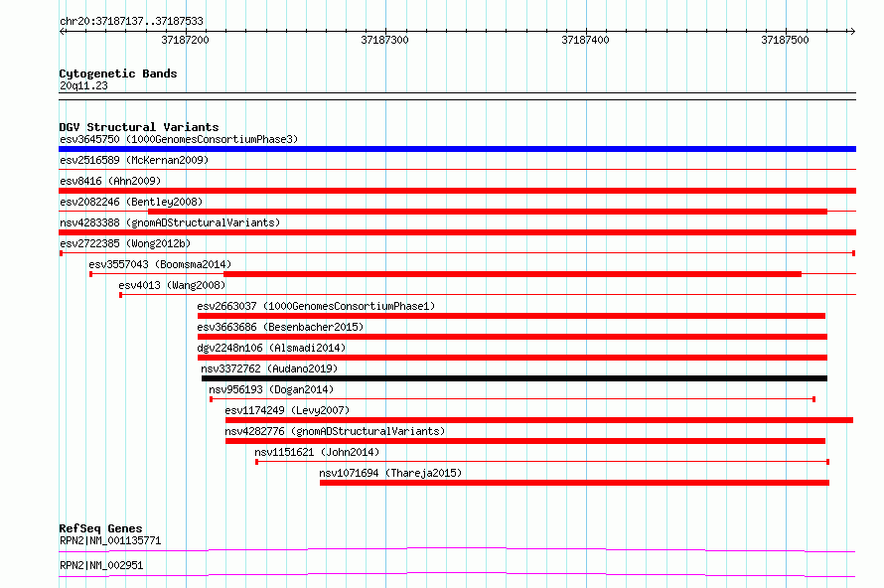The width and height of the screenshot is (884, 588).
Task: Open esv1174249 (Levy2007) label
Action: point(287,410)
